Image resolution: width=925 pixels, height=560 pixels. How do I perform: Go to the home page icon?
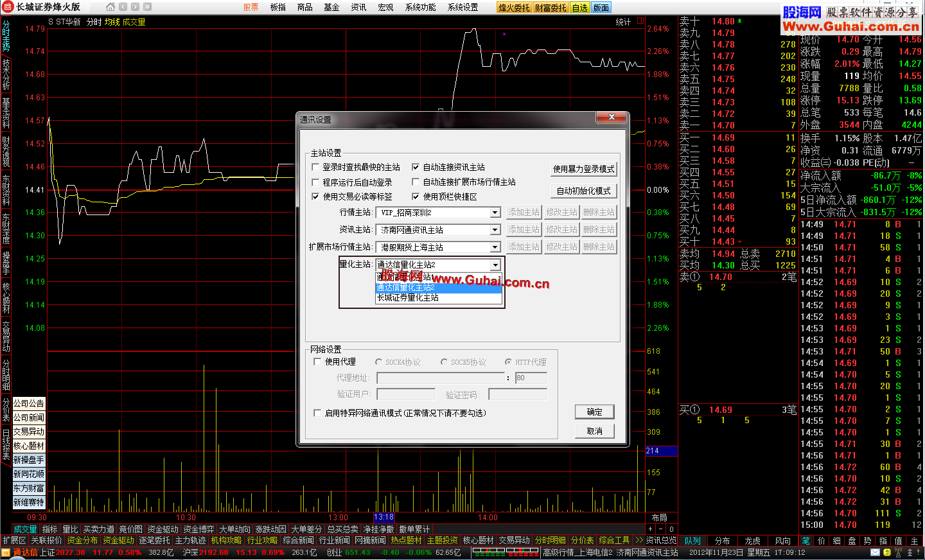coord(110,7)
